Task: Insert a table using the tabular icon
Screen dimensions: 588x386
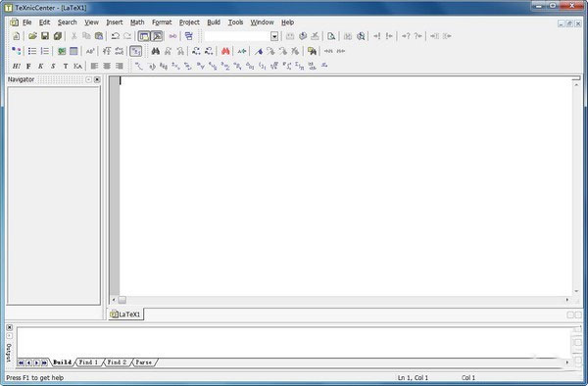Action: coord(73,51)
